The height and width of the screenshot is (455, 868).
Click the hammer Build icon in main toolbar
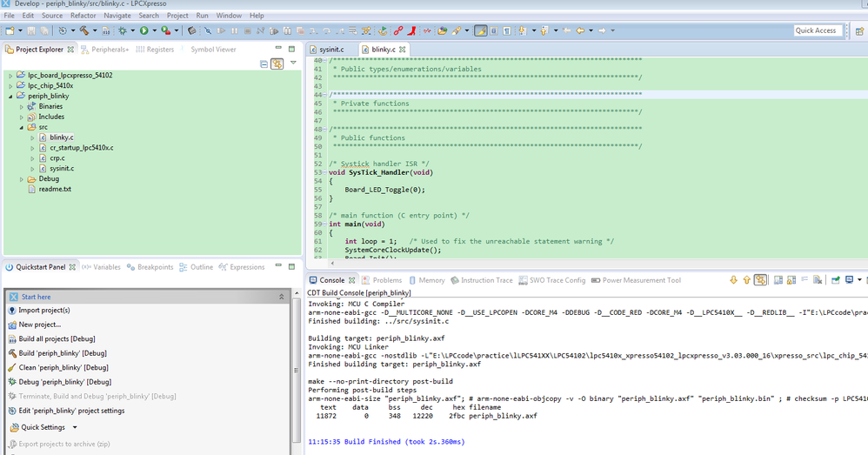[84, 30]
